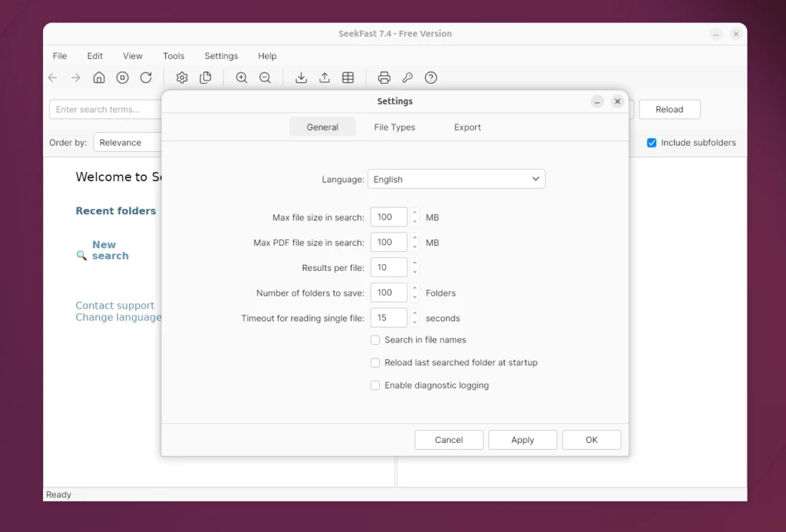Click the Max PDF file size field

pyautogui.click(x=389, y=242)
